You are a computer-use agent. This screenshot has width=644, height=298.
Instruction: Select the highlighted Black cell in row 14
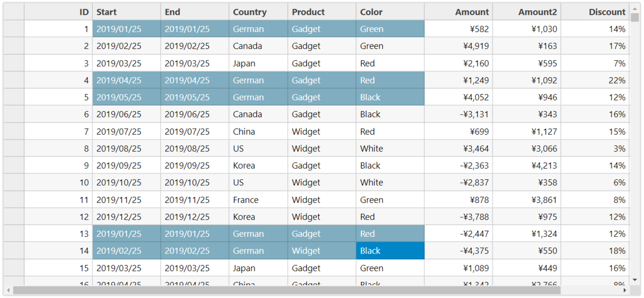click(x=390, y=251)
